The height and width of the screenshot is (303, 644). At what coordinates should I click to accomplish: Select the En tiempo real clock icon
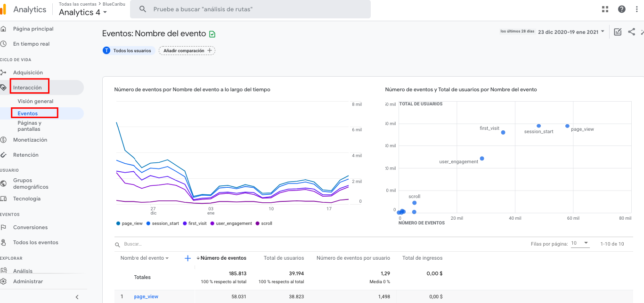4,43
